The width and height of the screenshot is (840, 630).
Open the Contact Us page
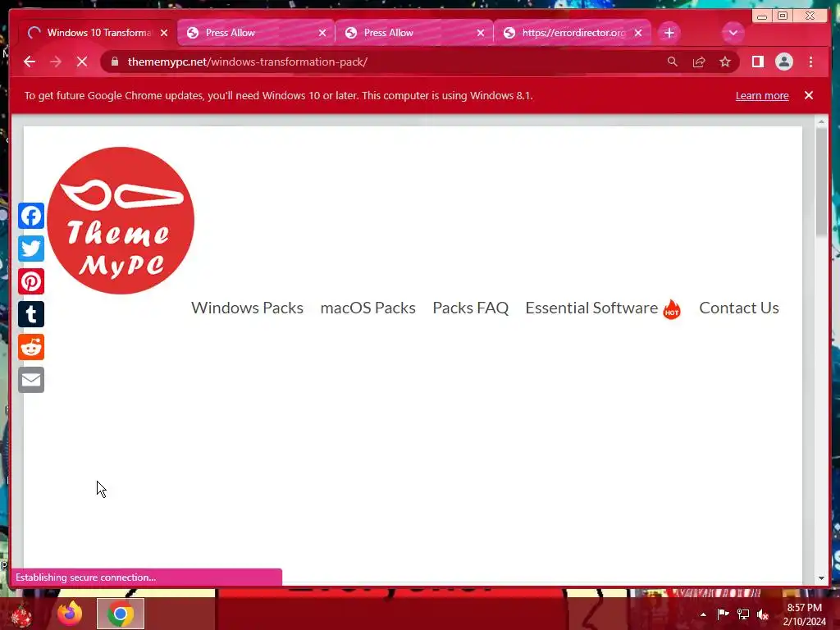pos(739,308)
